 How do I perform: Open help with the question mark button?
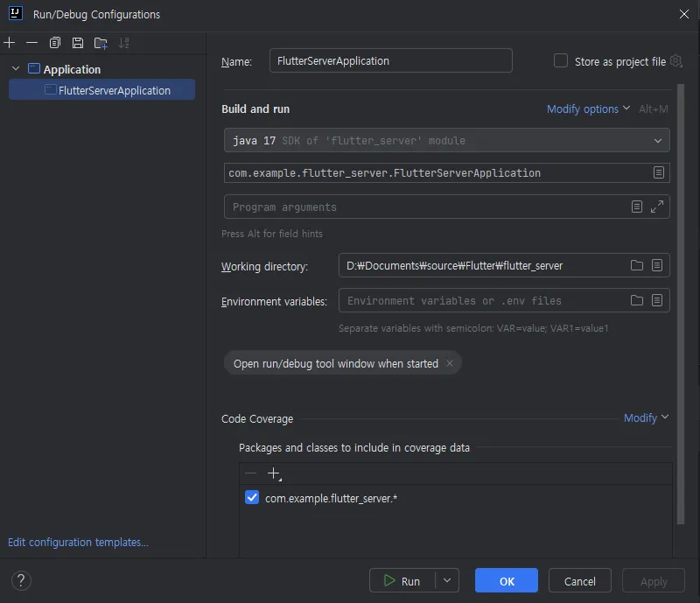[21, 580]
